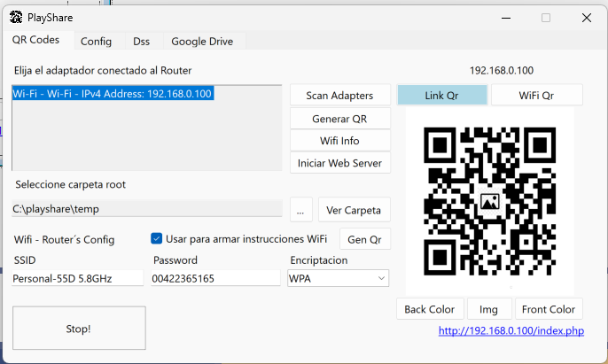Click the Scan Adapters button

339,96
